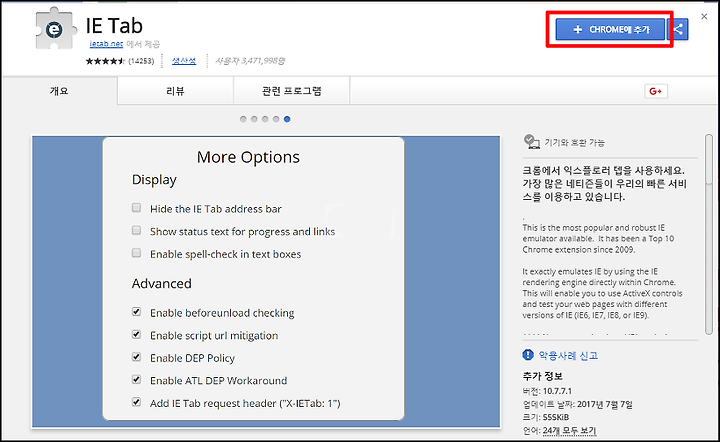
Task: Select the fourth screenshot carousel dot
Action: tap(276, 119)
